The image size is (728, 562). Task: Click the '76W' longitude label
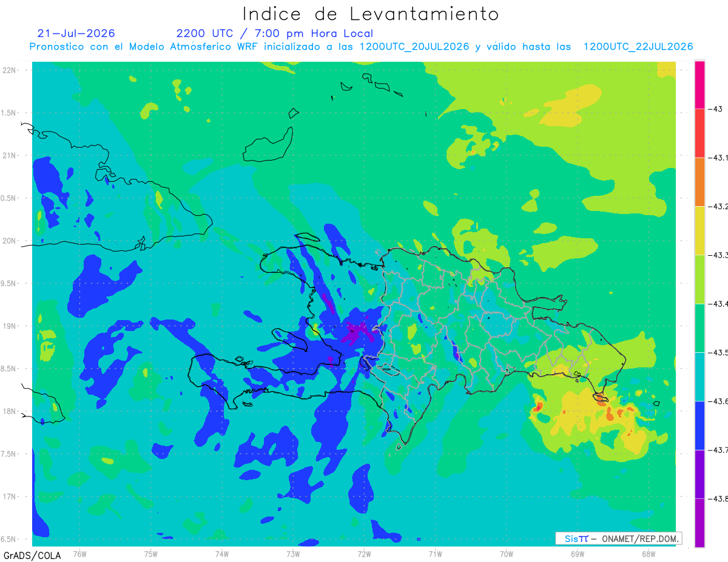tap(80, 554)
